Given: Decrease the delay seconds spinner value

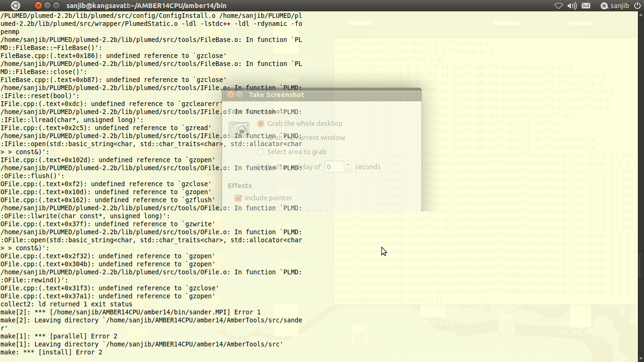Looking at the screenshot, I should point(348,169).
